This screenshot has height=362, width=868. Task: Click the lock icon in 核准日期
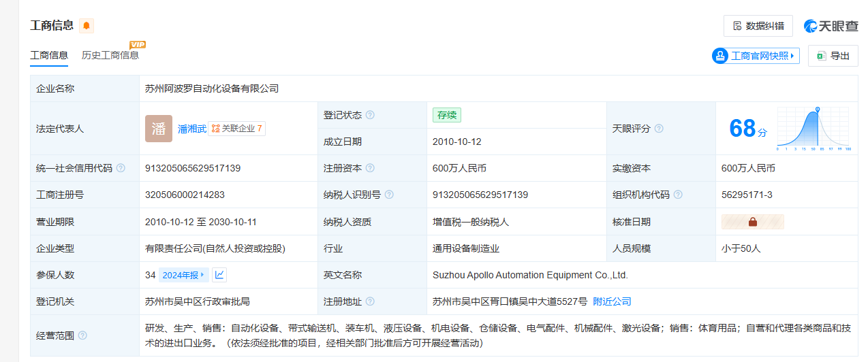pyautogui.click(x=753, y=222)
